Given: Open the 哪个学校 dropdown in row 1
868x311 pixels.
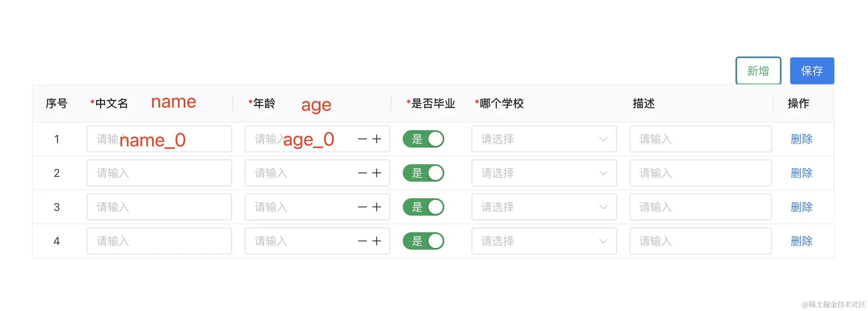Looking at the screenshot, I should pos(544,139).
